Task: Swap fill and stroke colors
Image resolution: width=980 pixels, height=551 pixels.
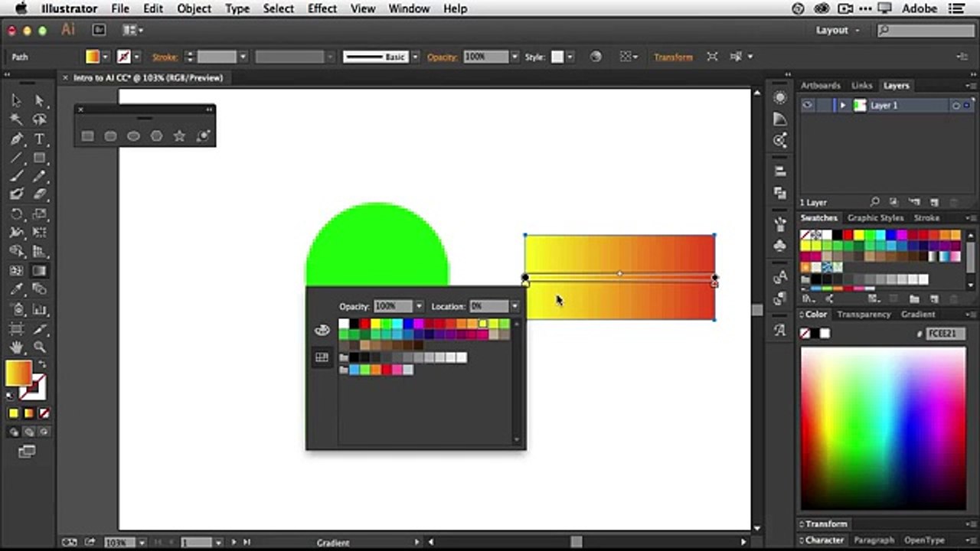Action: (x=43, y=364)
